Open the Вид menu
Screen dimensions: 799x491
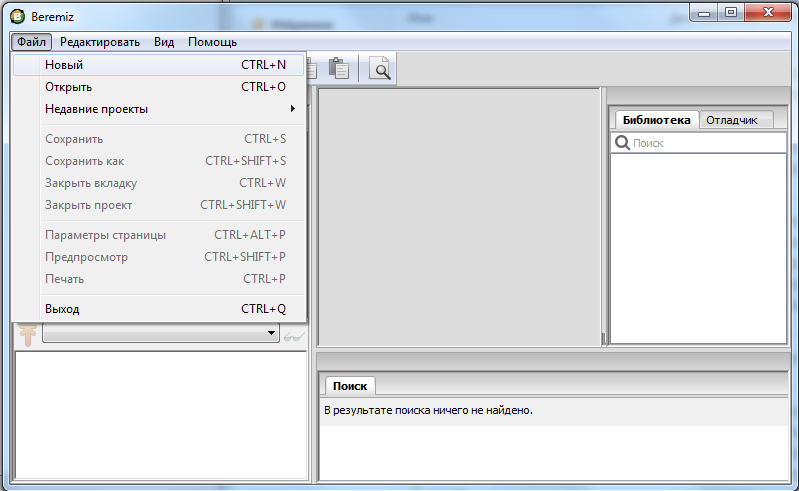point(164,42)
